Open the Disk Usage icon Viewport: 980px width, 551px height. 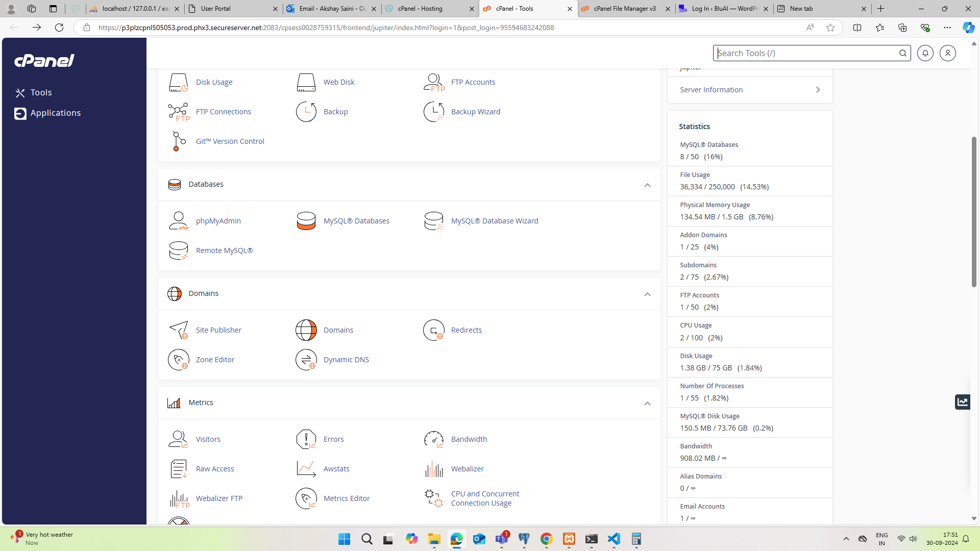point(179,82)
